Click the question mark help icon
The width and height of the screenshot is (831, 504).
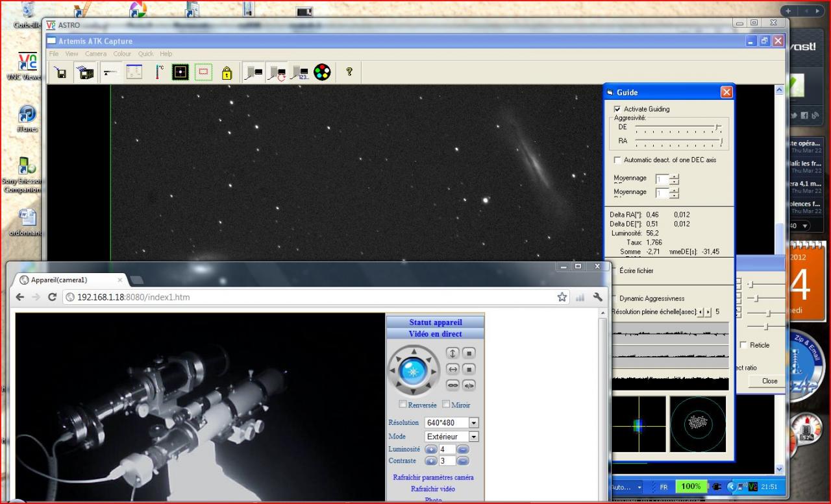click(349, 72)
